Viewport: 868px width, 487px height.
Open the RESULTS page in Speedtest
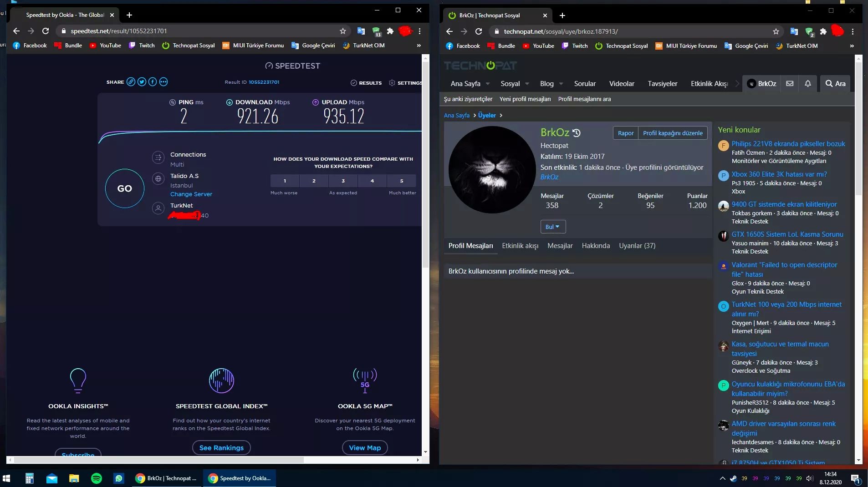(366, 83)
